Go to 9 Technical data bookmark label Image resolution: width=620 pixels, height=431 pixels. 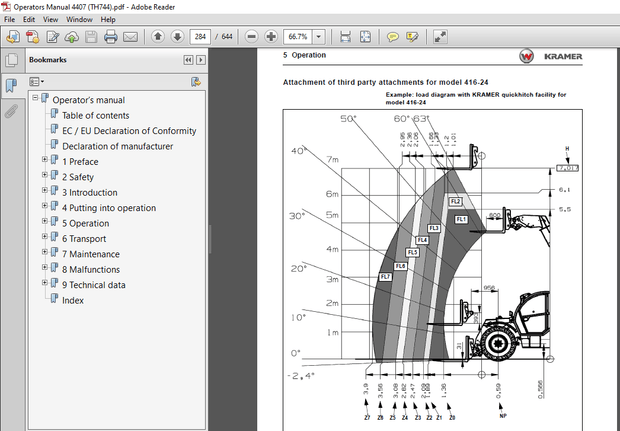[94, 285]
